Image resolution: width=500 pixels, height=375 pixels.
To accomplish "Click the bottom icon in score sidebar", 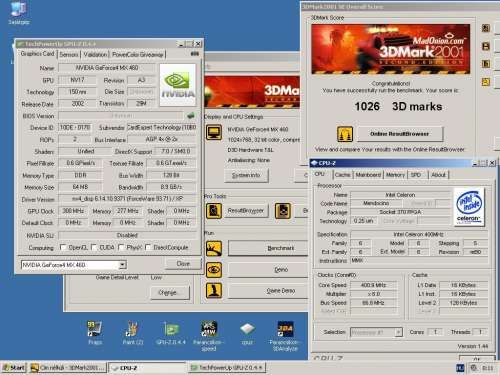I will [x=486, y=82].
